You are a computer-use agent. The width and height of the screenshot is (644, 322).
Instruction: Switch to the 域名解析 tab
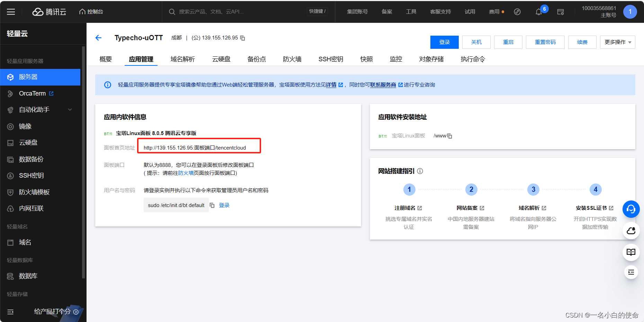182,59
